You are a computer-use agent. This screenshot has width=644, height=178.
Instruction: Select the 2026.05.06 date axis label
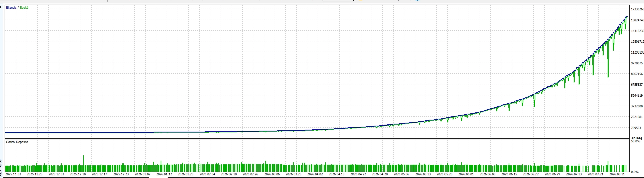click(401, 174)
